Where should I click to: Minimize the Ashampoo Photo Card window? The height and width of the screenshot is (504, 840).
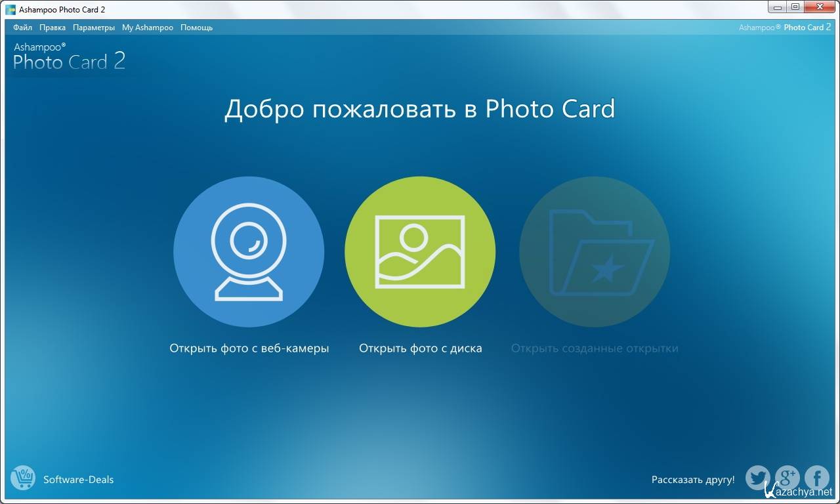(x=778, y=7)
